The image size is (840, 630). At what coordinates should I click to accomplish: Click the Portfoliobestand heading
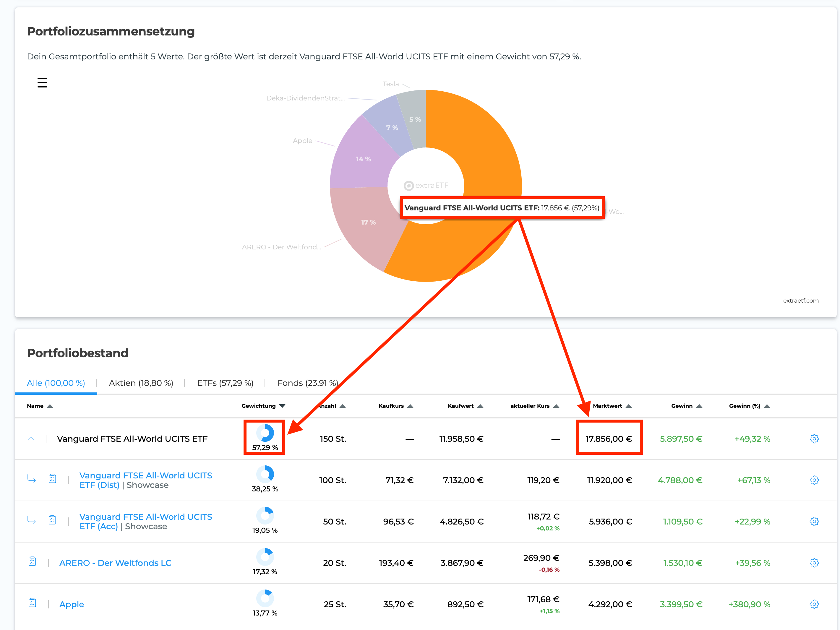point(77,353)
